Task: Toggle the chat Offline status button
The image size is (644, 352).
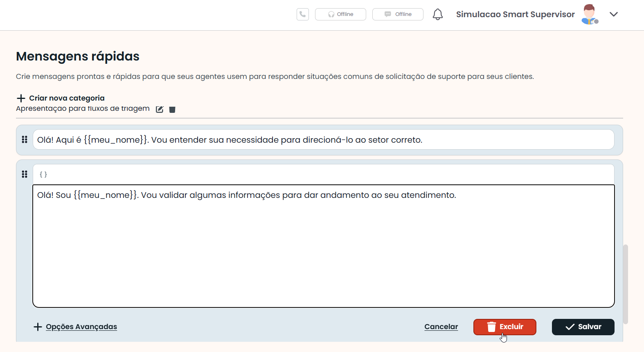Action: coord(398,14)
